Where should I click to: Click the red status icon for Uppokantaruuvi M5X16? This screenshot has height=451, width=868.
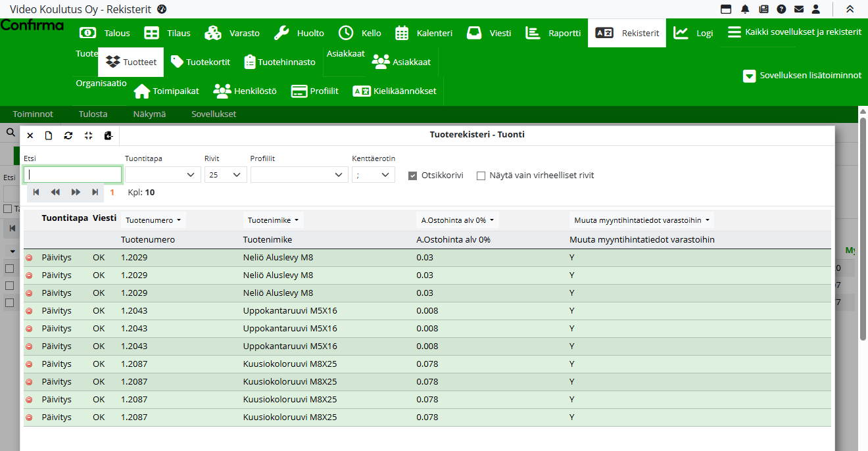click(29, 311)
